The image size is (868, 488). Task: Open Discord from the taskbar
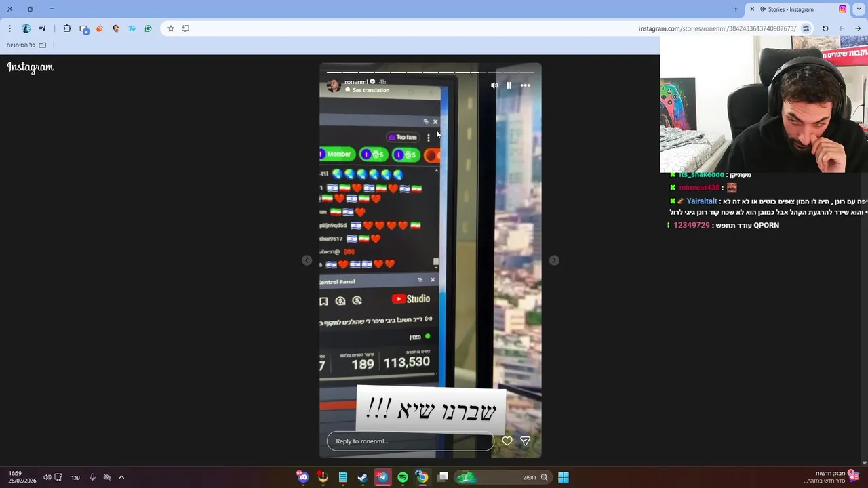(x=303, y=477)
